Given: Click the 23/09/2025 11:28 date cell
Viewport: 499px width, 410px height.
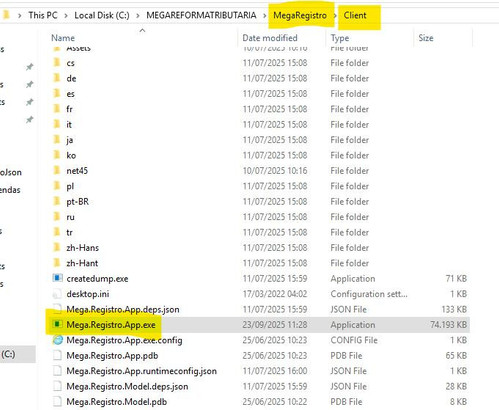Looking at the screenshot, I should [x=275, y=325].
